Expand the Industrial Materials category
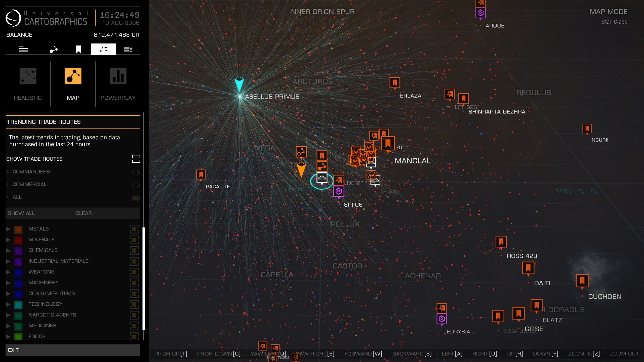This screenshot has width=644, height=362. [x=8, y=261]
